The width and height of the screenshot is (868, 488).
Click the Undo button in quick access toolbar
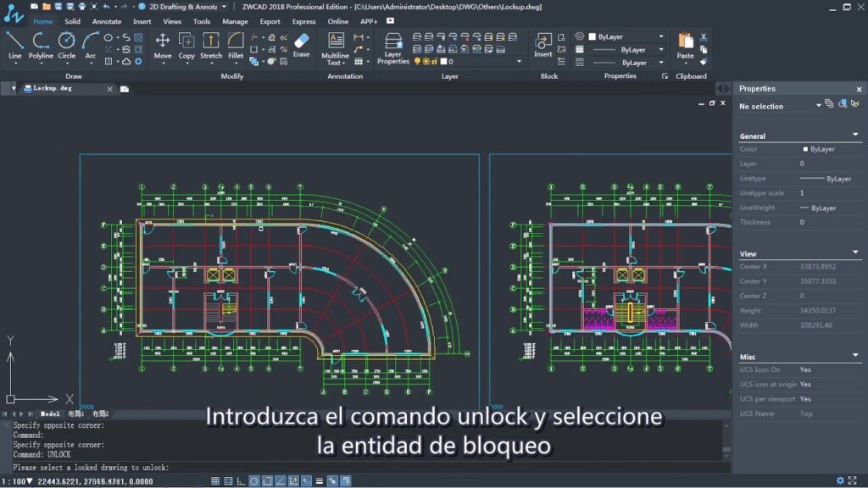106,7
